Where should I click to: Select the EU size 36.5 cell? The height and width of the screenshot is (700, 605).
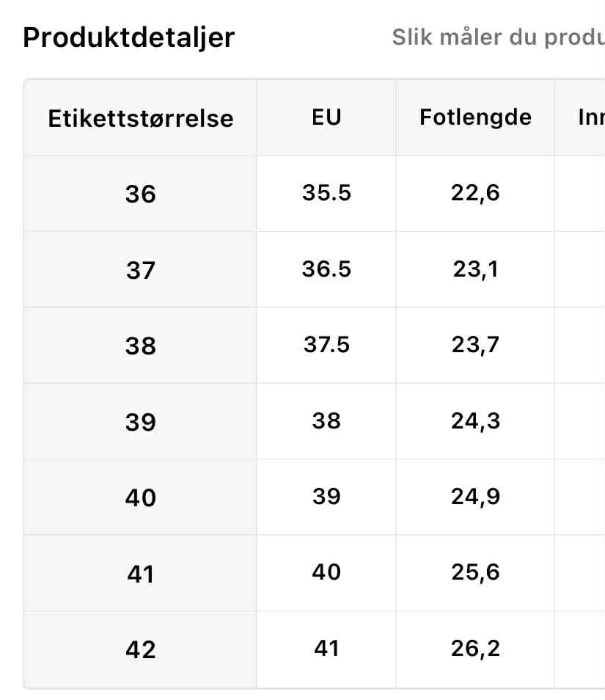coord(326,269)
